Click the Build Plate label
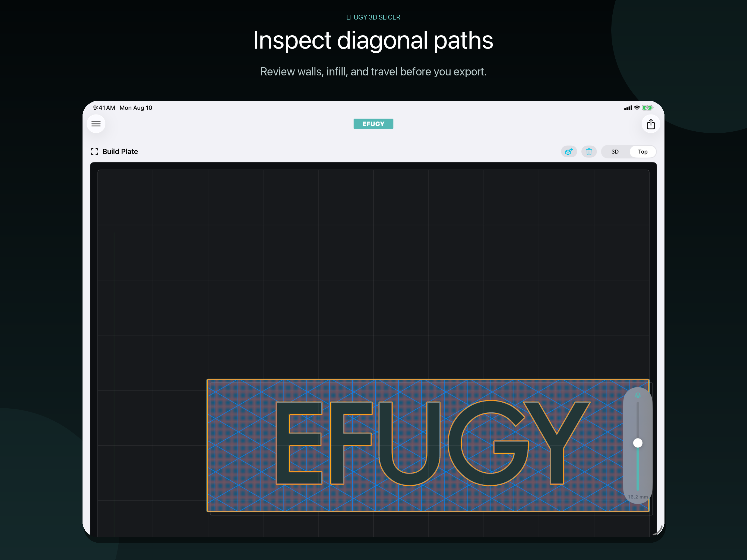The width and height of the screenshot is (747, 560). point(120,152)
